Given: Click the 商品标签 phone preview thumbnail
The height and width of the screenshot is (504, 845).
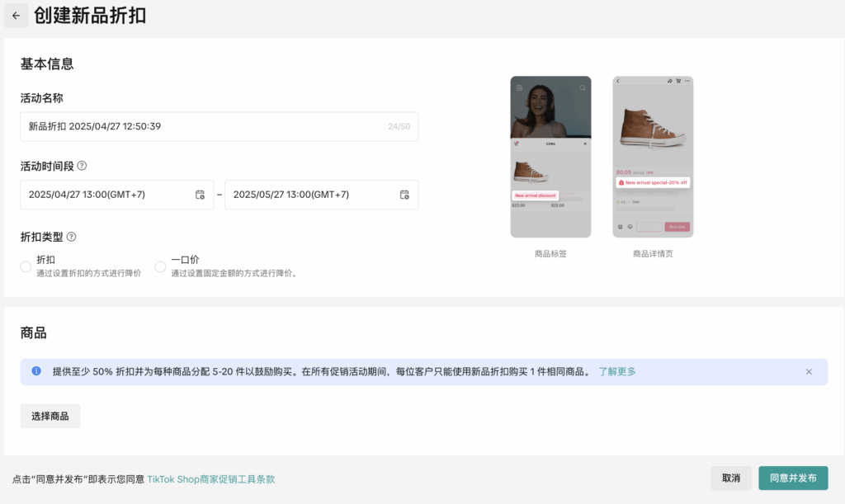Looking at the screenshot, I should (550, 157).
